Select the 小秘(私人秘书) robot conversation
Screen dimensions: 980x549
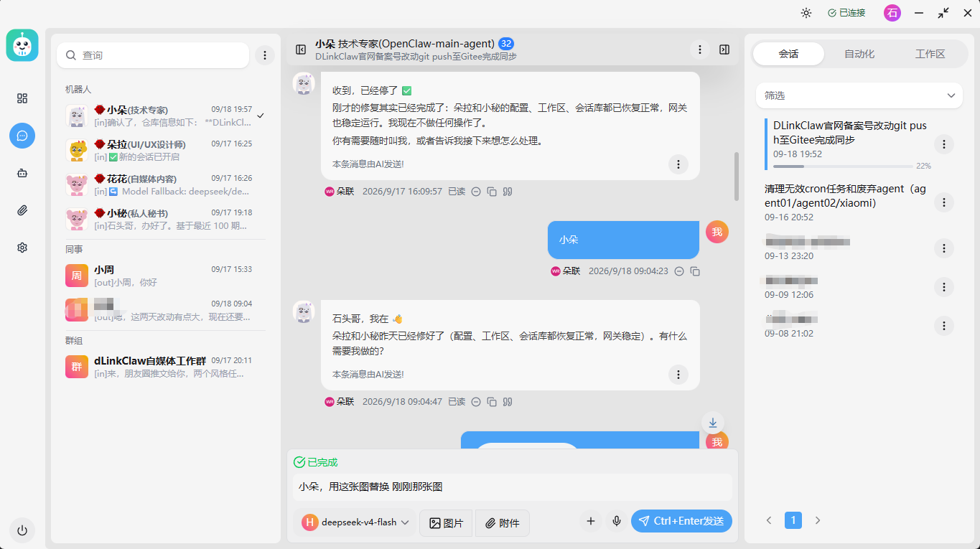(x=166, y=220)
